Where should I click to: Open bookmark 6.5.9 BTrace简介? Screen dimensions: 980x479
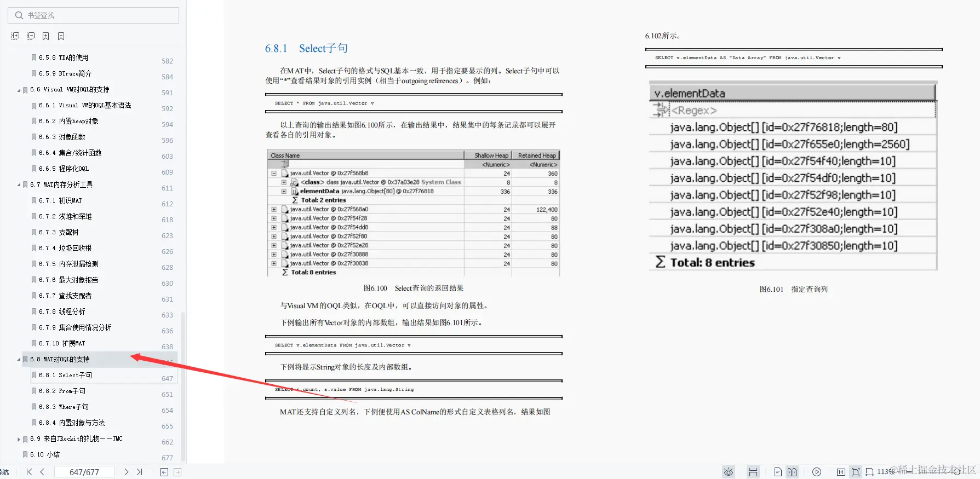click(65, 73)
